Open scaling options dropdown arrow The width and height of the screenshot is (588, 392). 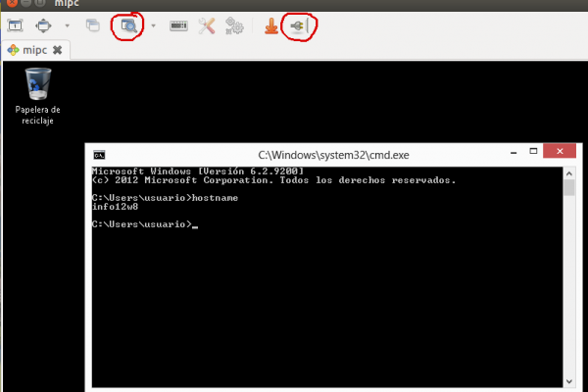(153, 25)
